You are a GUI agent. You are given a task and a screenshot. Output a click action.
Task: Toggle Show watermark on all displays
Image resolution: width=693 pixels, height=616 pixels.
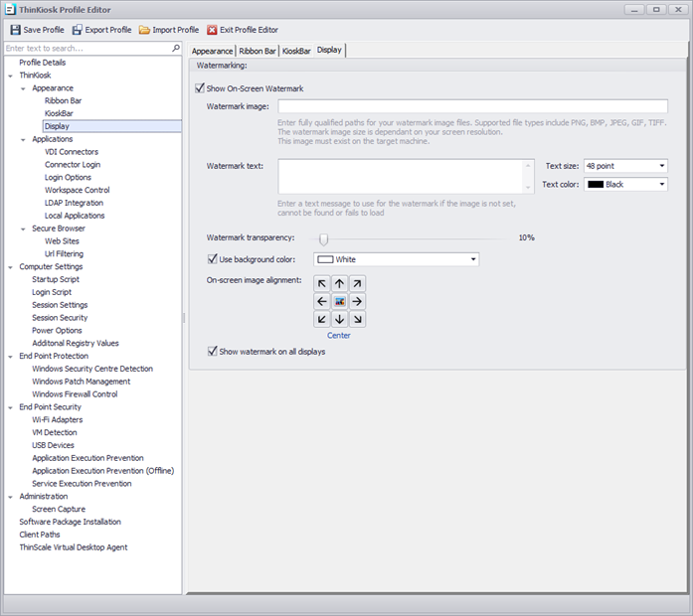coord(213,351)
